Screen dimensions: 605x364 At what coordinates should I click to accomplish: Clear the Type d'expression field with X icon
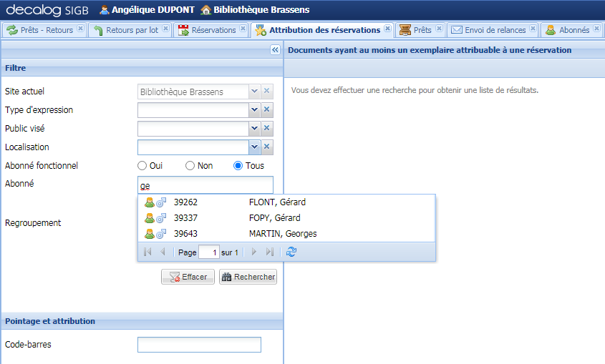(x=266, y=110)
